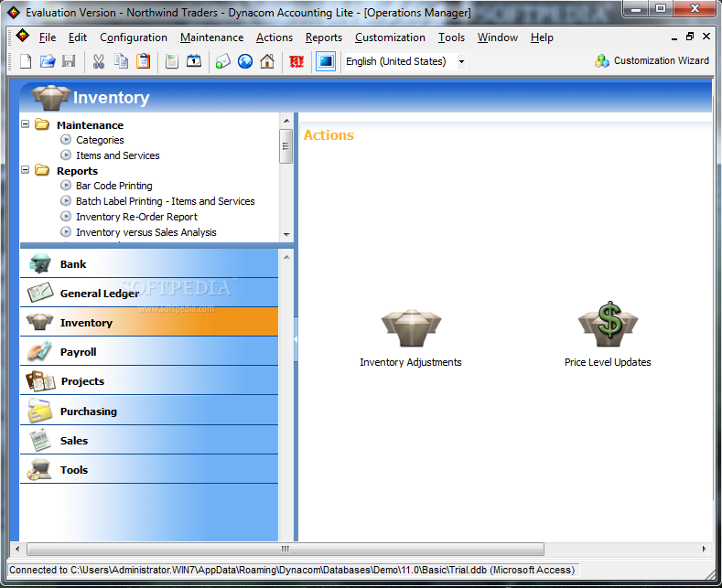Collapse the Maintenance tree folder
The image size is (722, 588).
[x=26, y=124]
